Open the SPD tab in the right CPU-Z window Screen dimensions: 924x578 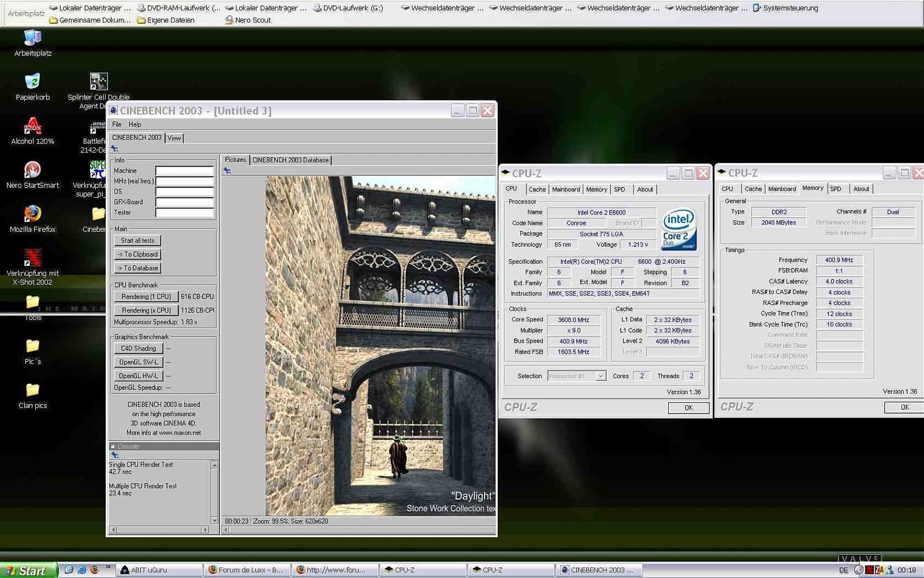(x=836, y=189)
